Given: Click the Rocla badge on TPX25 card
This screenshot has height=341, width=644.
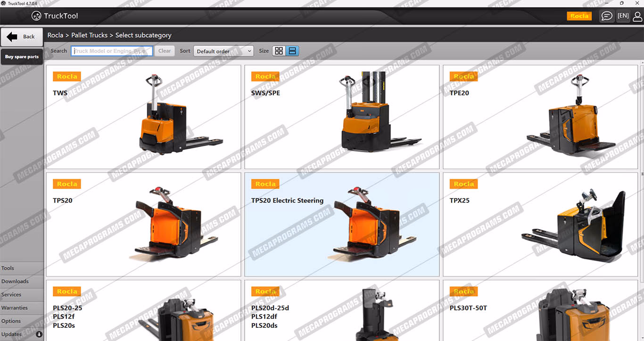Looking at the screenshot, I should coord(464,184).
